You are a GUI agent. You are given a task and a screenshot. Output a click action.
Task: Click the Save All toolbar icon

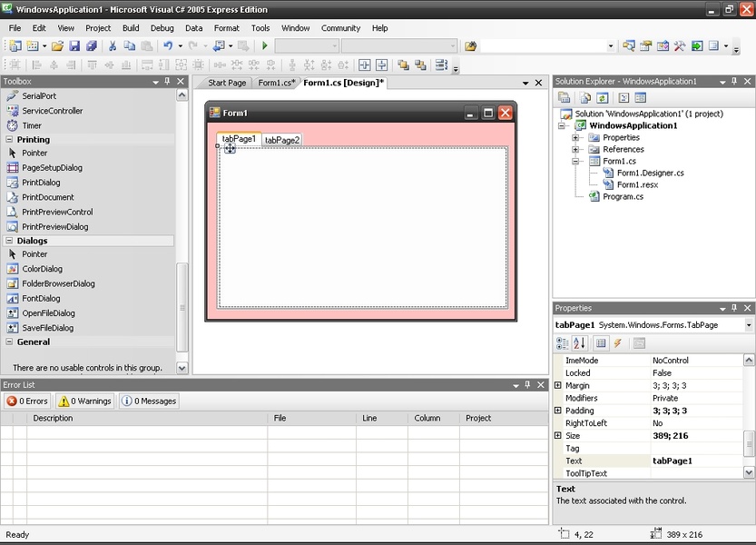(92, 45)
